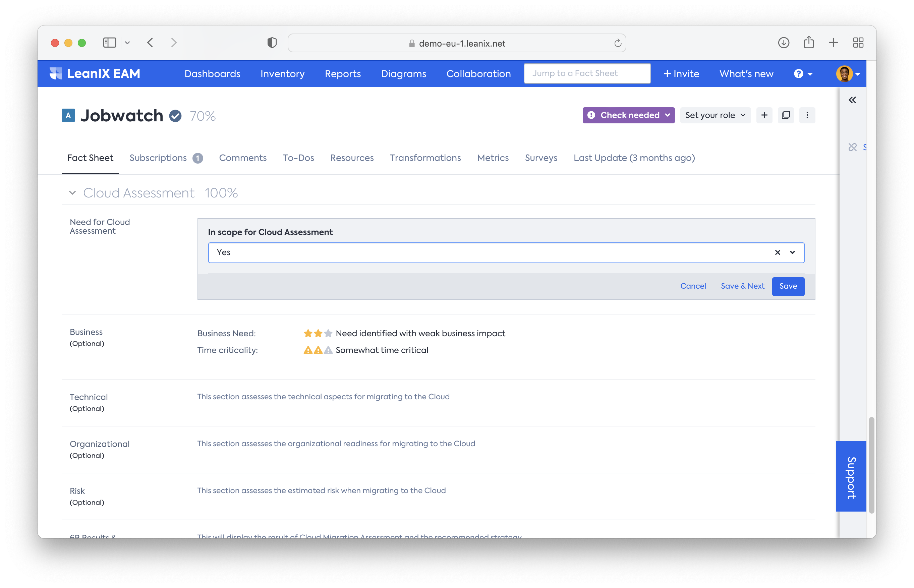Open the Check needed quality status dropdown
The width and height of the screenshot is (914, 588).
click(628, 115)
